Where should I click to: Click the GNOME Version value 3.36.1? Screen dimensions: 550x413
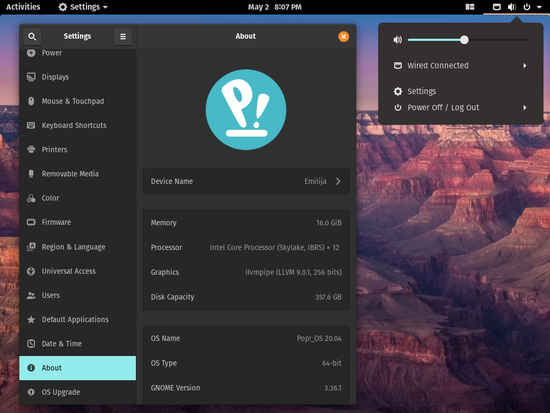tap(333, 388)
